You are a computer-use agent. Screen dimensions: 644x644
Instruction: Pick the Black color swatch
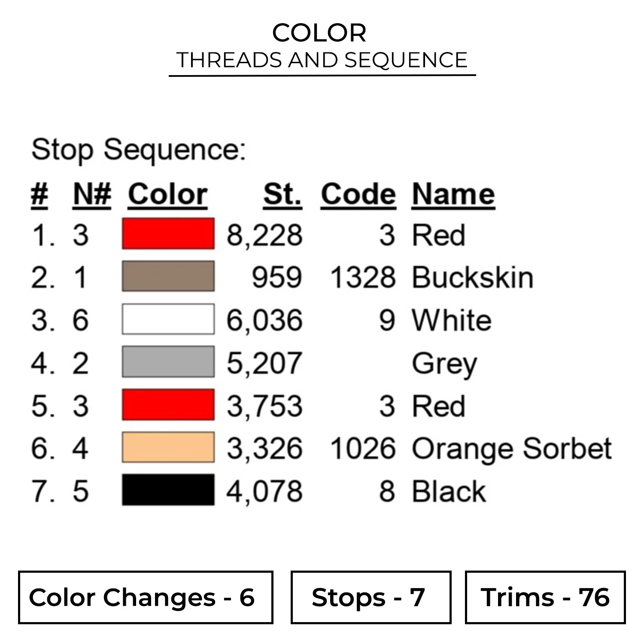pyautogui.click(x=168, y=490)
